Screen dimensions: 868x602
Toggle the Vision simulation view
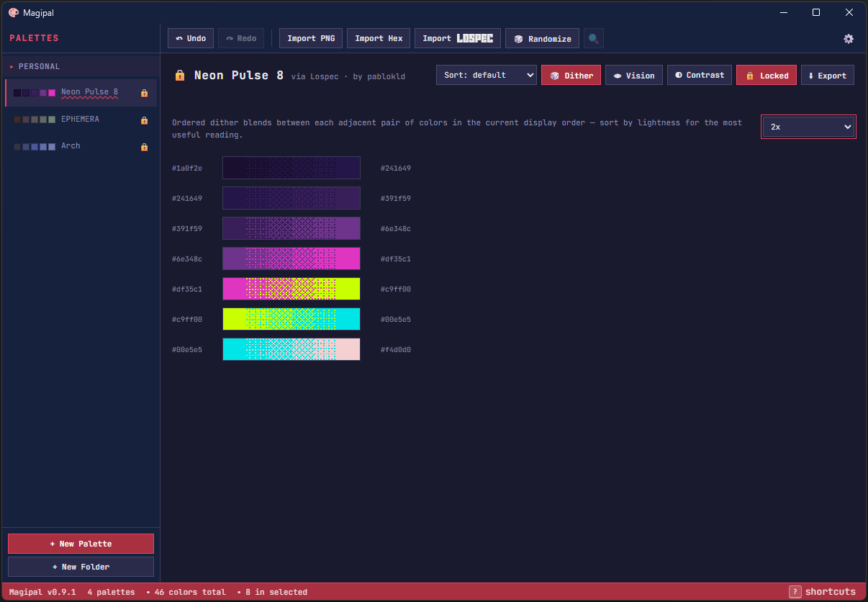coord(634,75)
